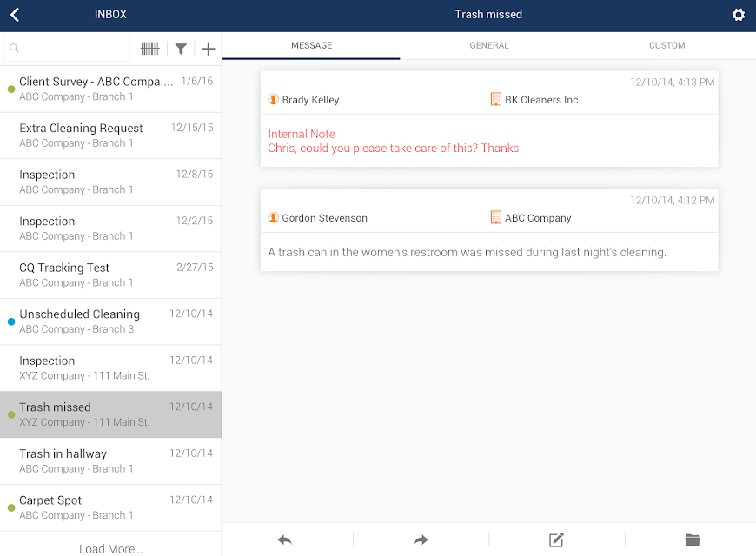Open the barcode scanner icon

pos(150,49)
